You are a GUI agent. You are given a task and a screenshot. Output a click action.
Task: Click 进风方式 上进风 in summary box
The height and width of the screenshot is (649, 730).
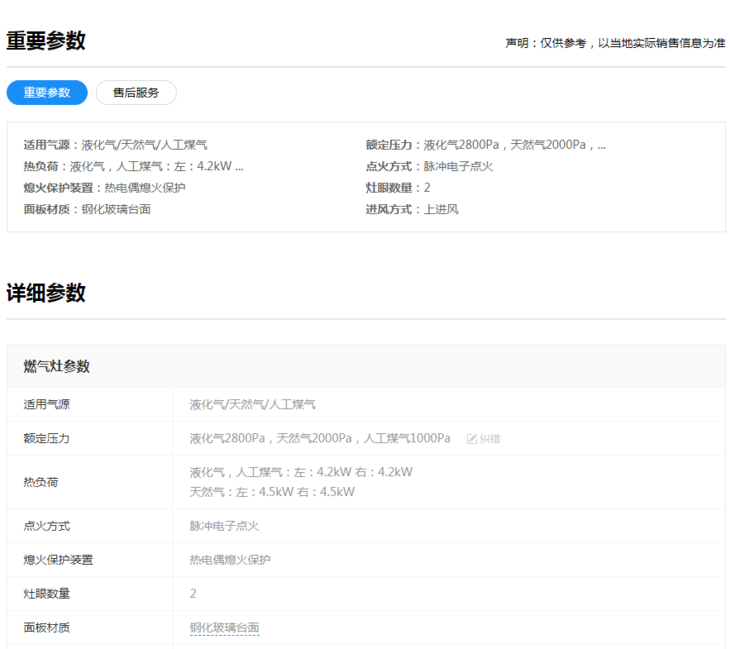click(x=412, y=210)
